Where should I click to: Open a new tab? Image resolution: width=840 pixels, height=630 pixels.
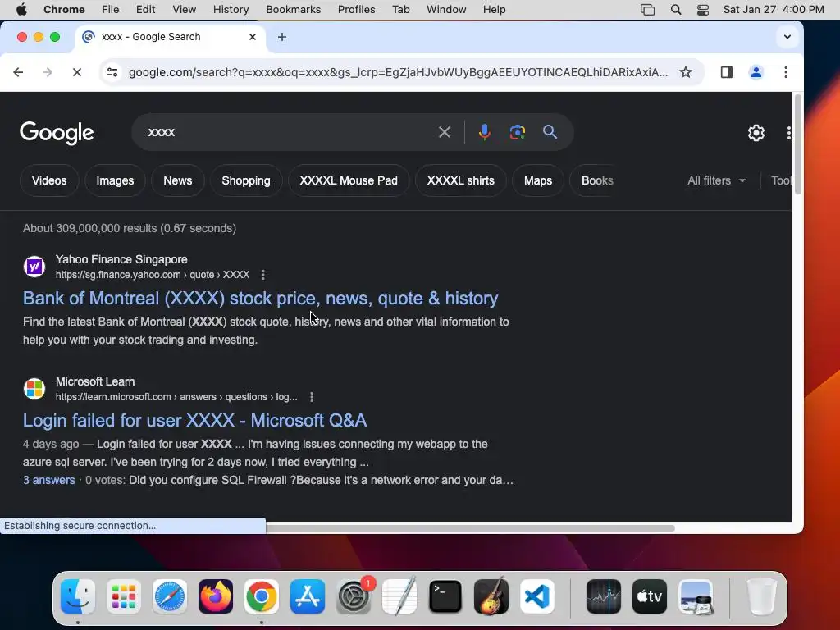click(x=282, y=37)
